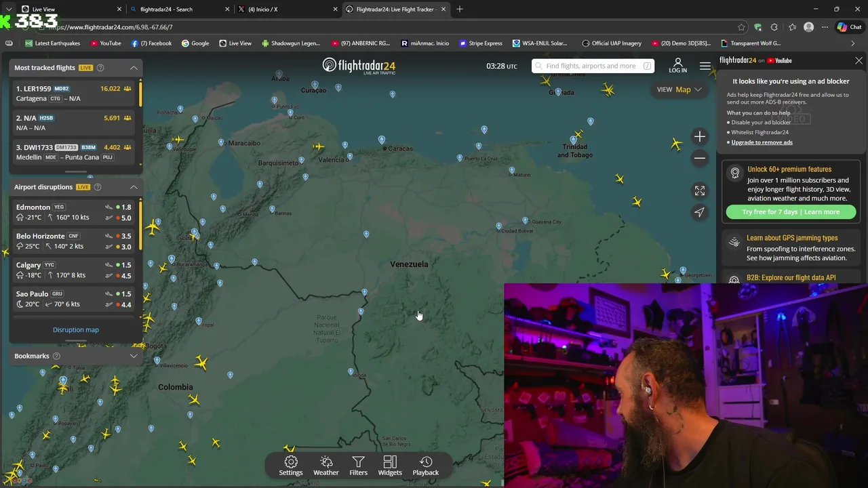Collapse Most tracked flights panel
Viewport: 868px width, 488px height.
click(134, 68)
